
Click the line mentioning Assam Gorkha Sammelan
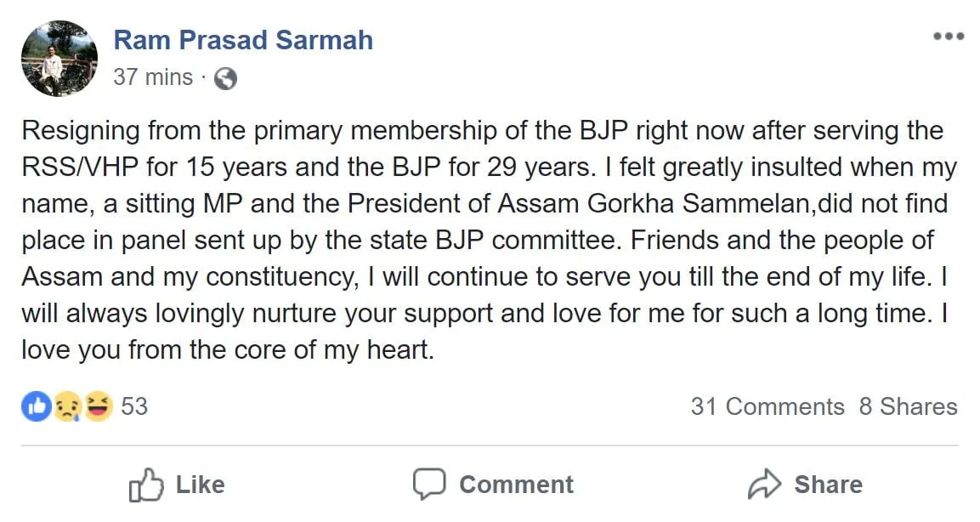(485, 204)
